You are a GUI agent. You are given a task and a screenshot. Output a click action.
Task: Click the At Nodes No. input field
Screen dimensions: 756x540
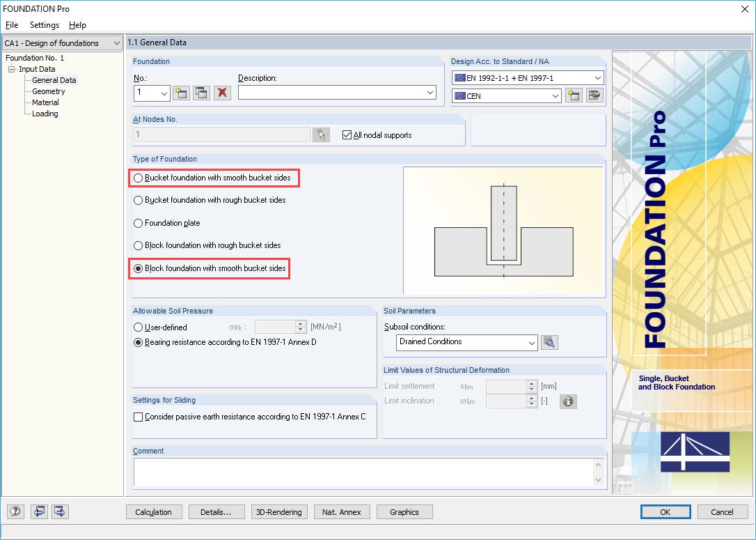222,134
